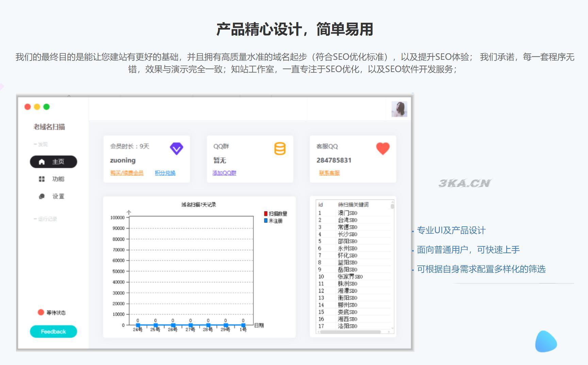Select the row 岳阳SEO
Viewport: 588px width, 365px height.
click(x=354, y=270)
